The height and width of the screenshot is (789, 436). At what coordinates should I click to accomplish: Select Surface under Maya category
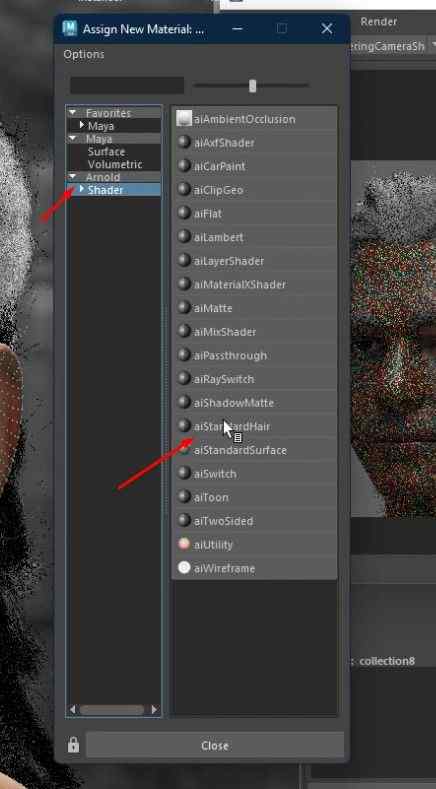(x=106, y=151)
